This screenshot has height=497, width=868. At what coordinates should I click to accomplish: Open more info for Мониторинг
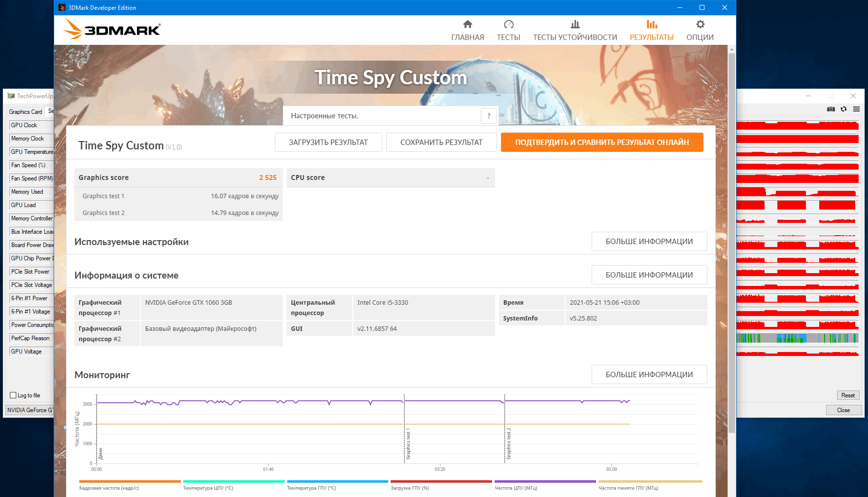(649, 375)
